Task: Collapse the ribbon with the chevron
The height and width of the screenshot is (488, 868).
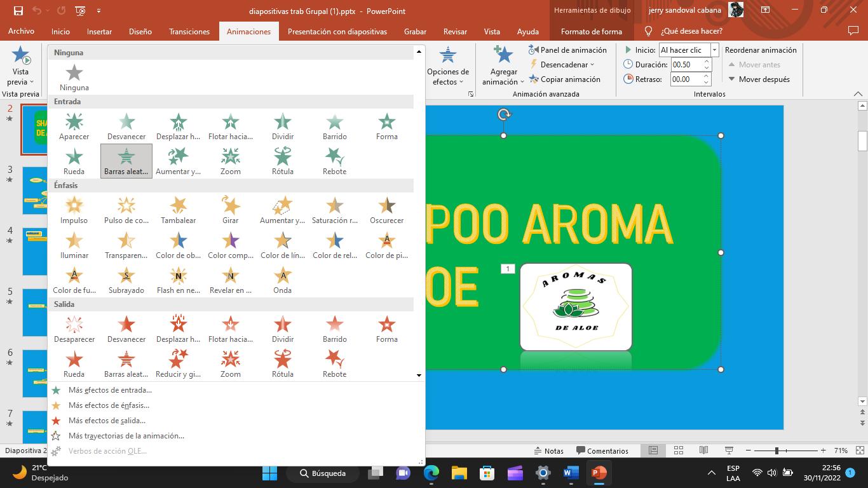Action: coord(858,94)
